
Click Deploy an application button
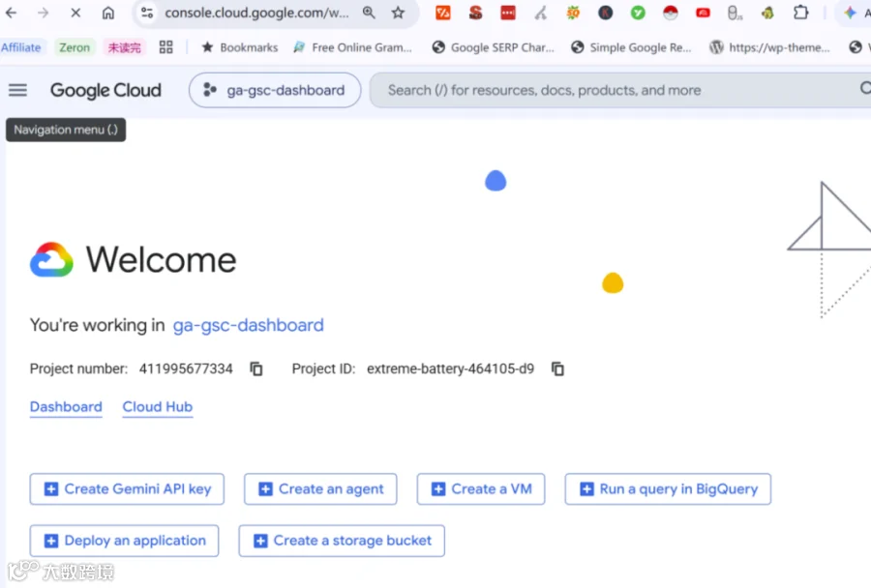coord(125,541)
